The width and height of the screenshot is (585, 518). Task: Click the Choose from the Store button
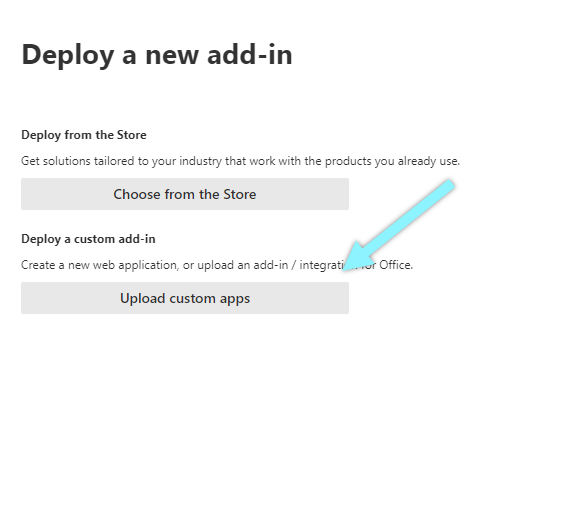coord(185,194)
